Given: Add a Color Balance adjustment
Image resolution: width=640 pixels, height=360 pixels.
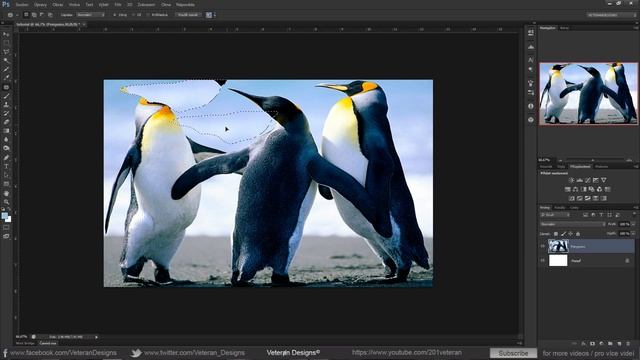Looking at the screenshot, I should 576,189.
